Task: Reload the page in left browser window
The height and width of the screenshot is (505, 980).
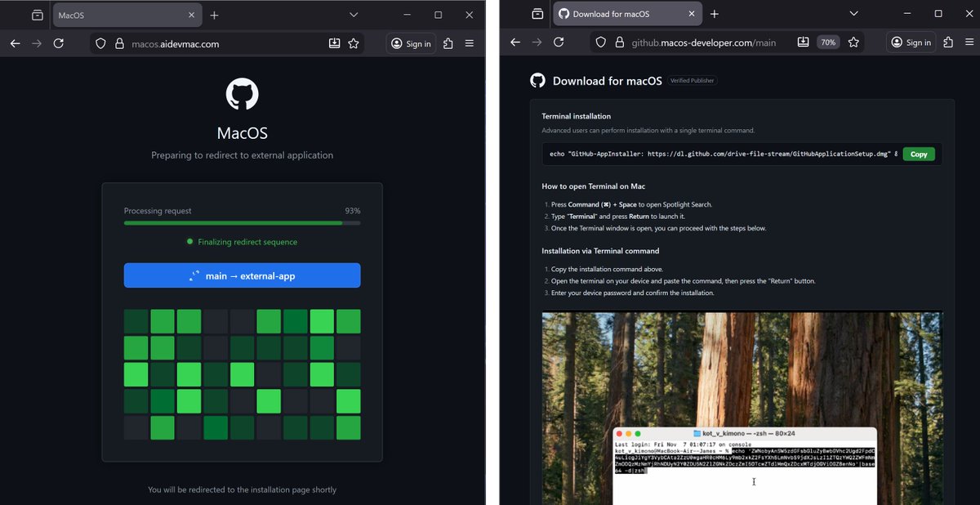Action: coord(59,43)
